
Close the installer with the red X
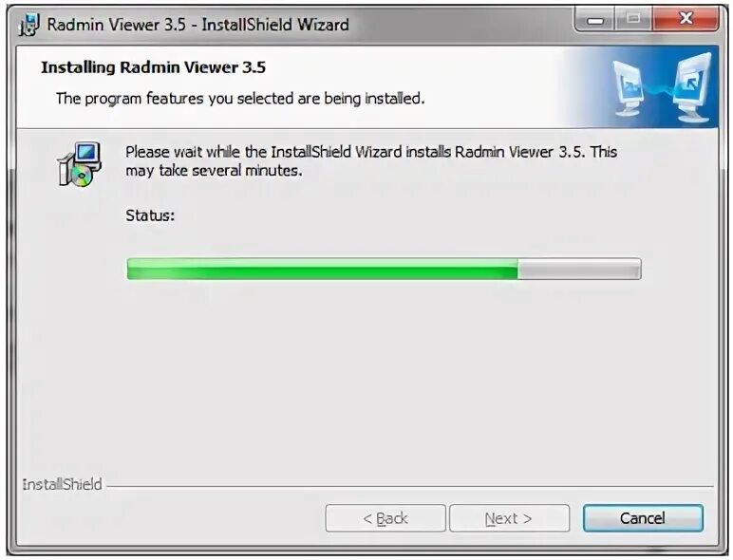(x=686, y=19)
